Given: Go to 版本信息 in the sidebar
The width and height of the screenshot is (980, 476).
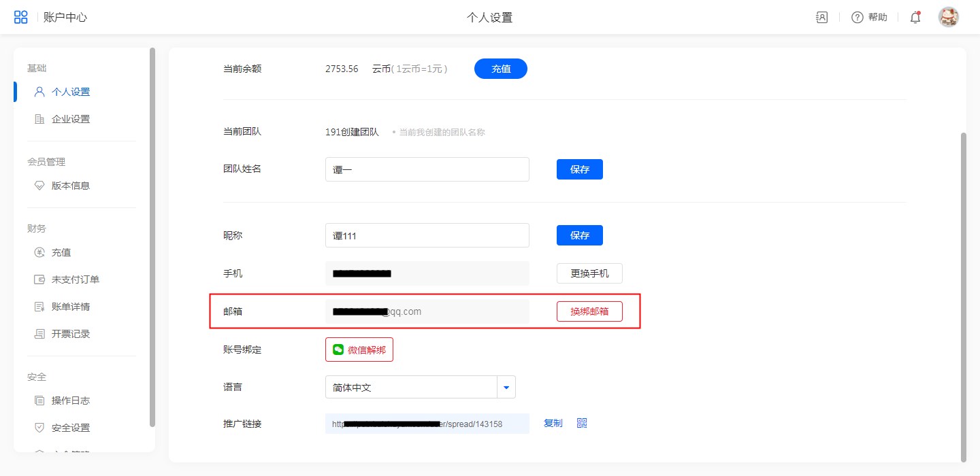Looking at the screenshot, I should pyautogui.click(x=71, y=186).
